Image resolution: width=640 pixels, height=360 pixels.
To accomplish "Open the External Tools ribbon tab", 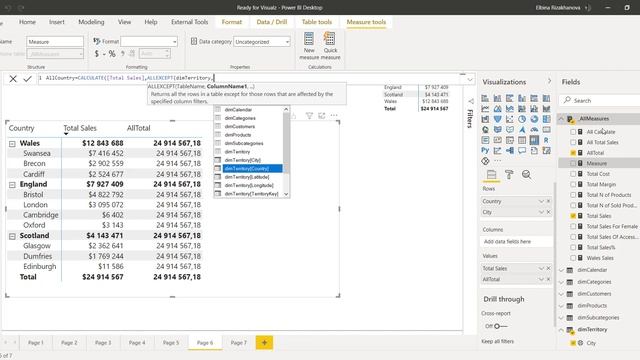I will (189, 22).
